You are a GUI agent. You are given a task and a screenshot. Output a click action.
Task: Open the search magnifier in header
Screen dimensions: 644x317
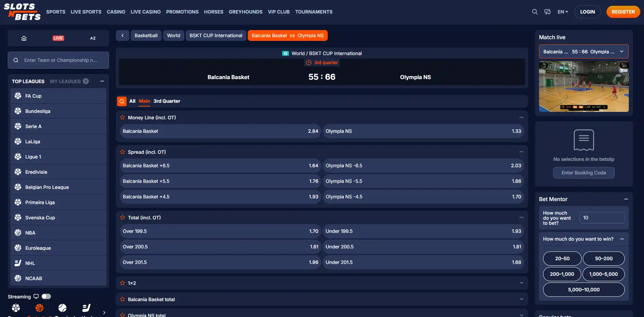(535, 12)
